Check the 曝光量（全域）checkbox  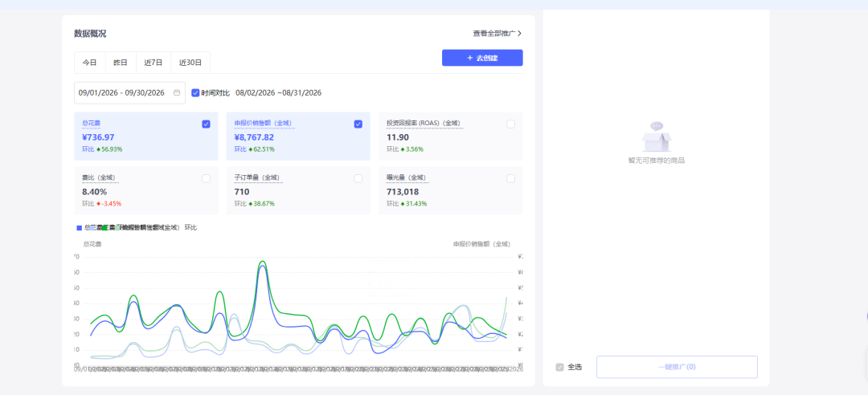point(510,178)
